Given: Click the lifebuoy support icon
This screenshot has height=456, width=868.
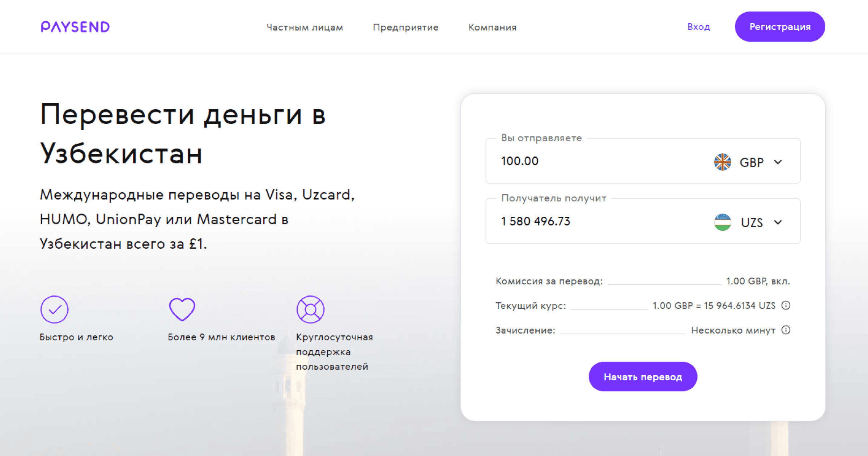Looking at the screenshot, I should click(x=310, y=309).
